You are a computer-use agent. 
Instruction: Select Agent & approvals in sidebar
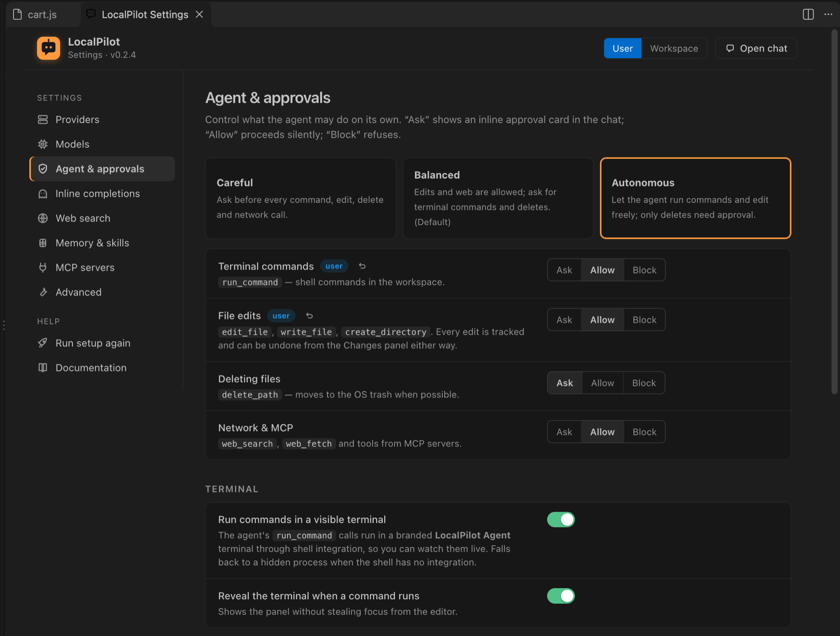[x=102, y=169]
